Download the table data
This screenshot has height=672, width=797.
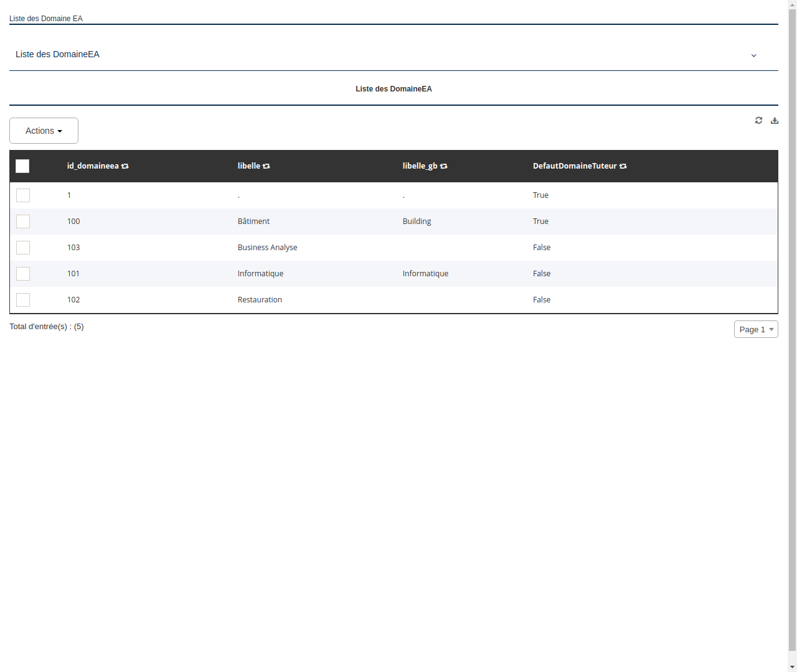click(x=774, y=120)
